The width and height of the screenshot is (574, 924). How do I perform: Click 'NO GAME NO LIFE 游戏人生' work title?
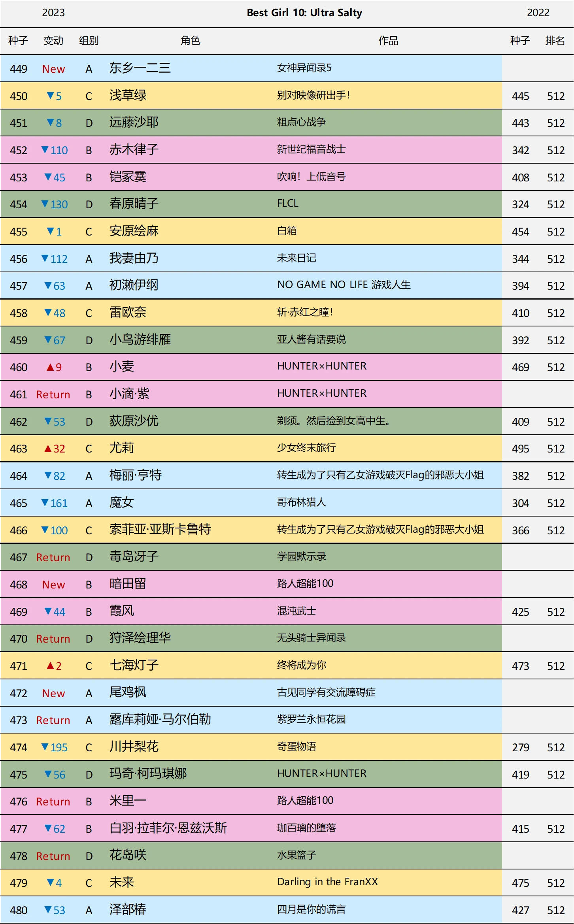pyautogui.click(x=344, y=285)
